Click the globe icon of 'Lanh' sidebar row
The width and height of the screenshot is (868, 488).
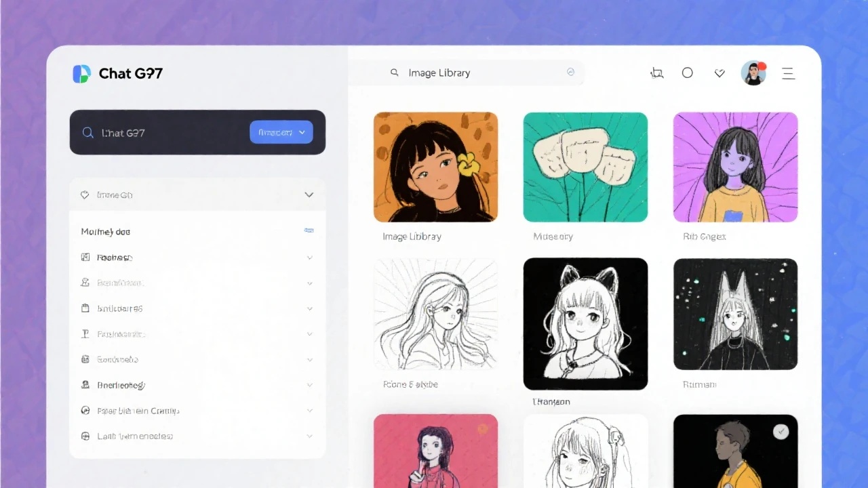click(85, 436)
